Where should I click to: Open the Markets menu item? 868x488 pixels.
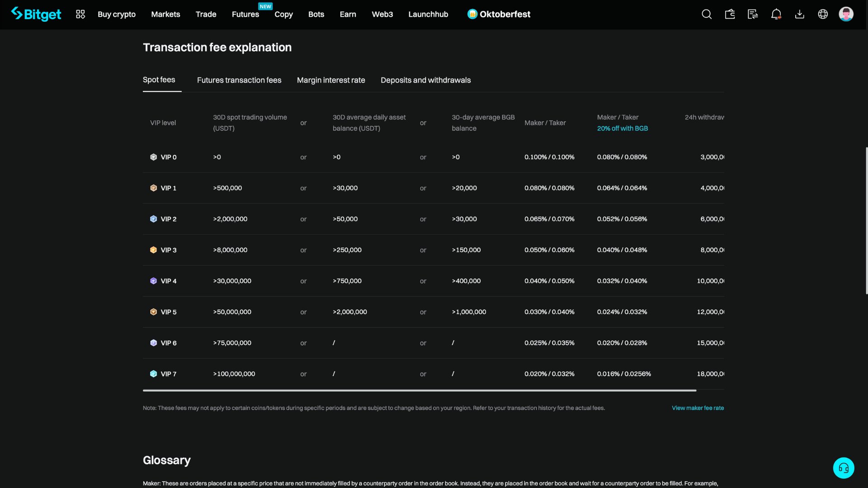(165, 14)
